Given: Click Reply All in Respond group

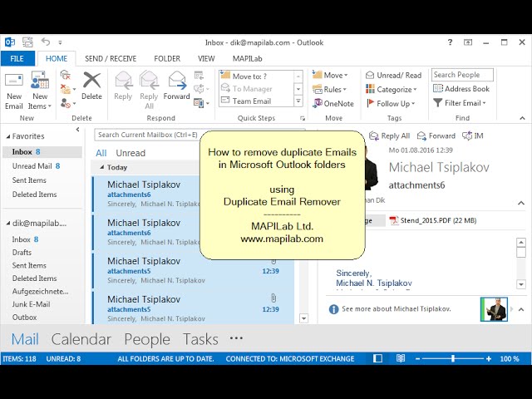Looking at the screenshot, I should click(149, 91).
